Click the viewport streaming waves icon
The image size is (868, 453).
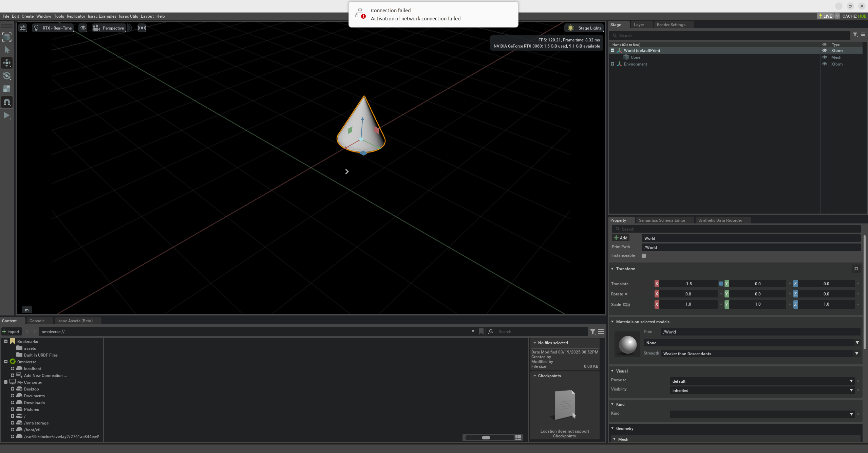pos(142,28)
